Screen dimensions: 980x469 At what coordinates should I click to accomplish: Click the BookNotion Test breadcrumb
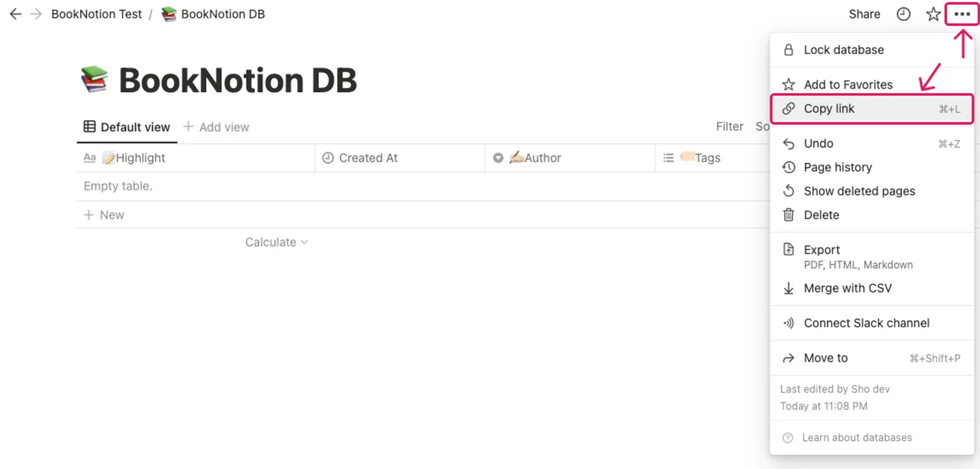[x=96, y=14]
